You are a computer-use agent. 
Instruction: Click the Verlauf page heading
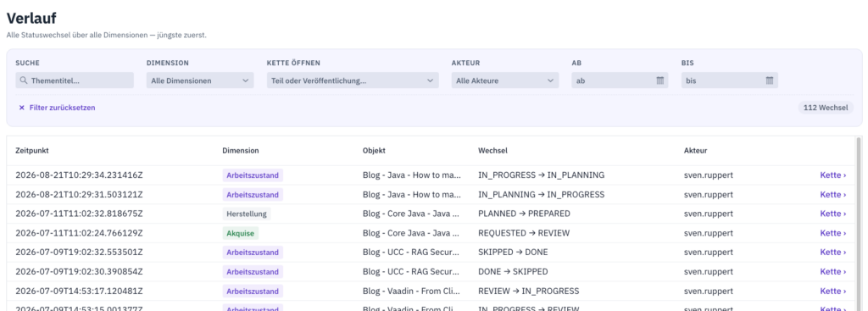(31, 19)
